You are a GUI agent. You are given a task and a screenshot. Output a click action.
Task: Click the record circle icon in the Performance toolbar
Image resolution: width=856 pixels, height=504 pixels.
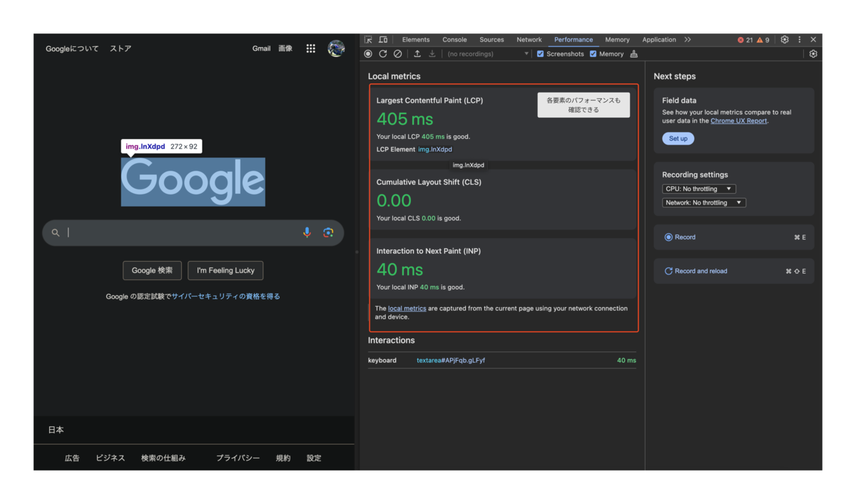pyautogui.click(x=368, y=53)
